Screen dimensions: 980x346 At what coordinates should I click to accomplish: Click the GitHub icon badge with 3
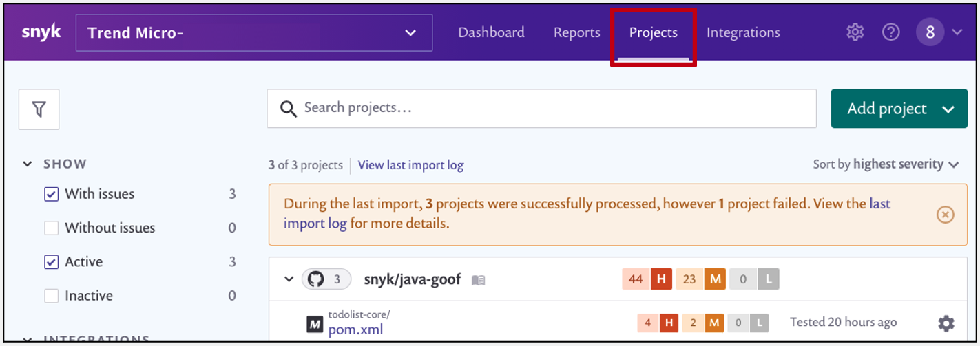coord(326,279)
